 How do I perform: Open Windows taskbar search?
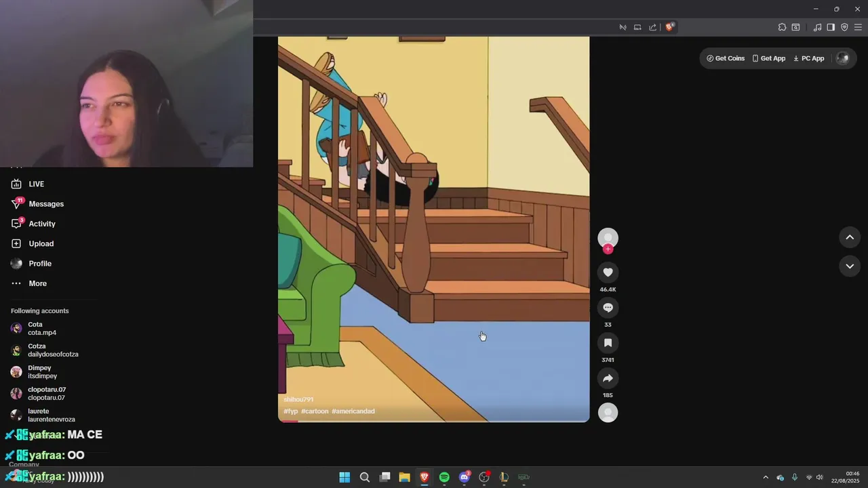pos(365,477)
